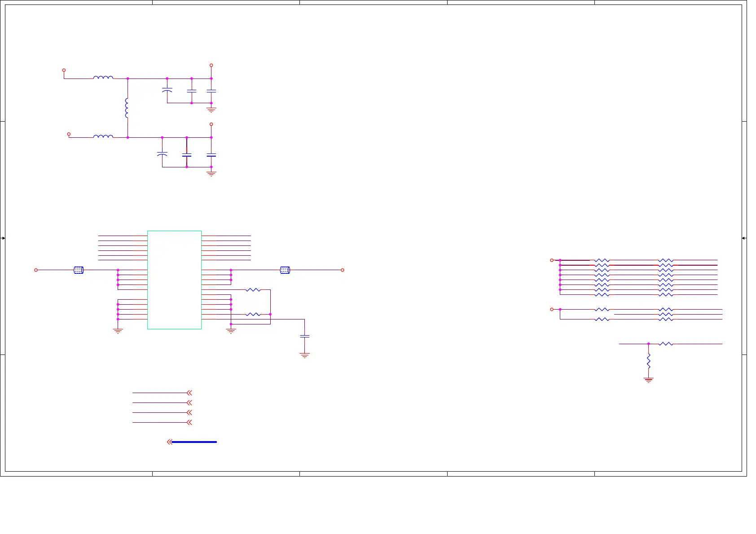This screenshot has height=534, width=756.
Task: Click the double-arrow port on the blue bus
Action: [169, 442]
